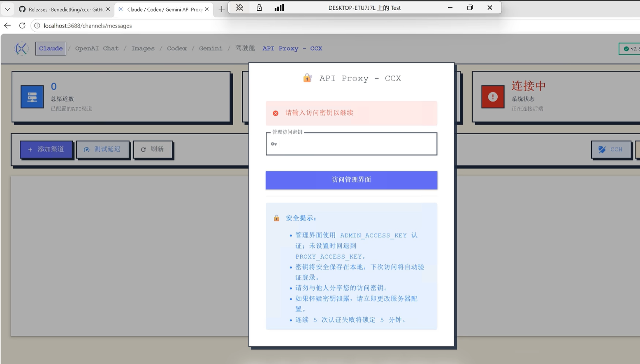The image size is (640, 364).
Task: Click the lock icon in remote session bar
Action: (259, 7)
